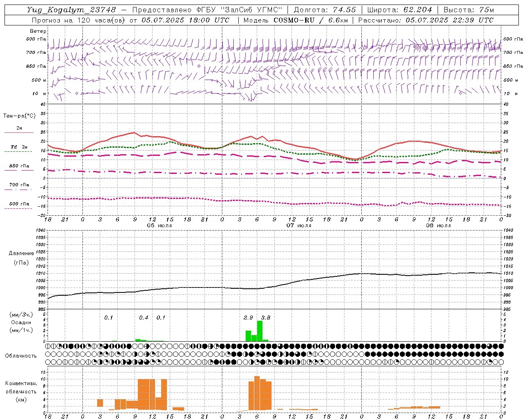Select the 07 июля date label
Screen dimensions: 525x420
pyautogui.click(x=299, y=226)
